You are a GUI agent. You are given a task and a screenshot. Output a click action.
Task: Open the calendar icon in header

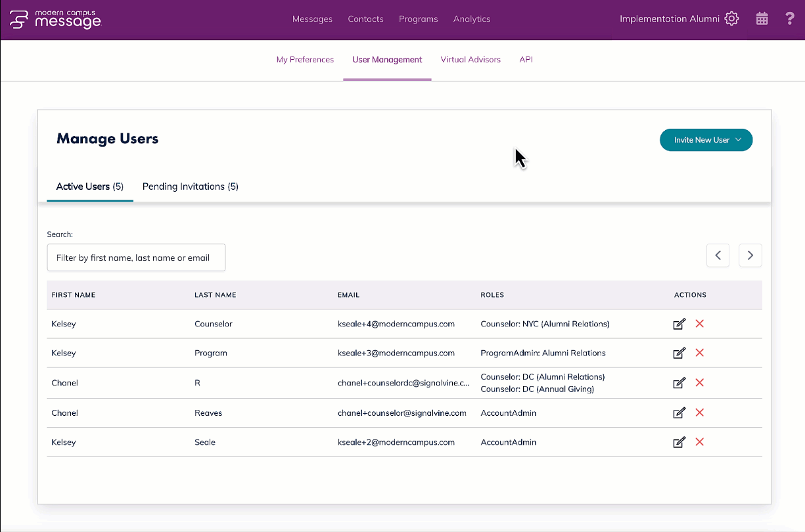762,18
